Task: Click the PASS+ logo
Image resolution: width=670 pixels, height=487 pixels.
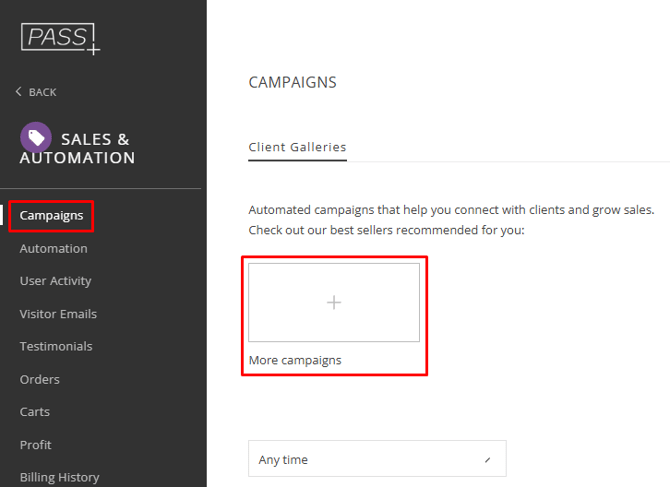Action: point(60,38)
